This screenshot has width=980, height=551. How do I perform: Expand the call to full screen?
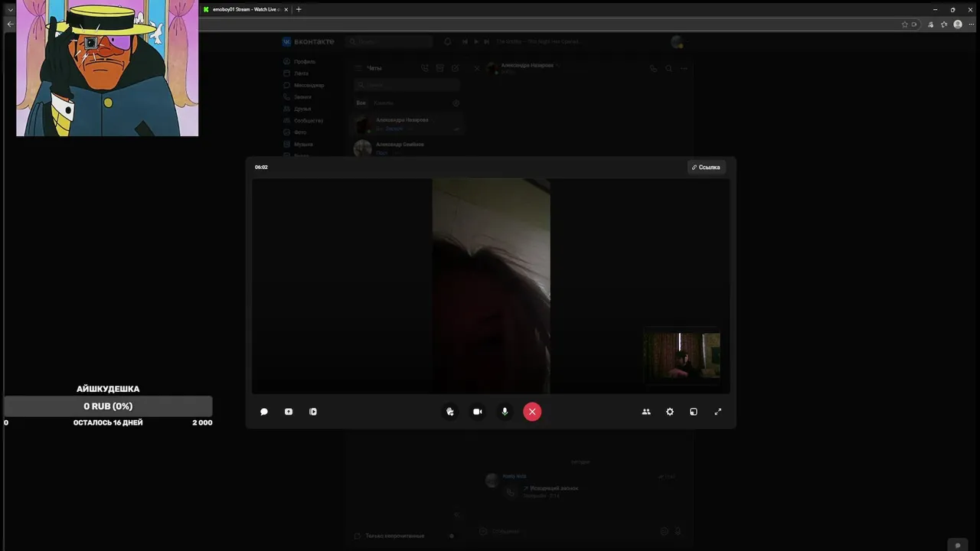pos(718,412)
